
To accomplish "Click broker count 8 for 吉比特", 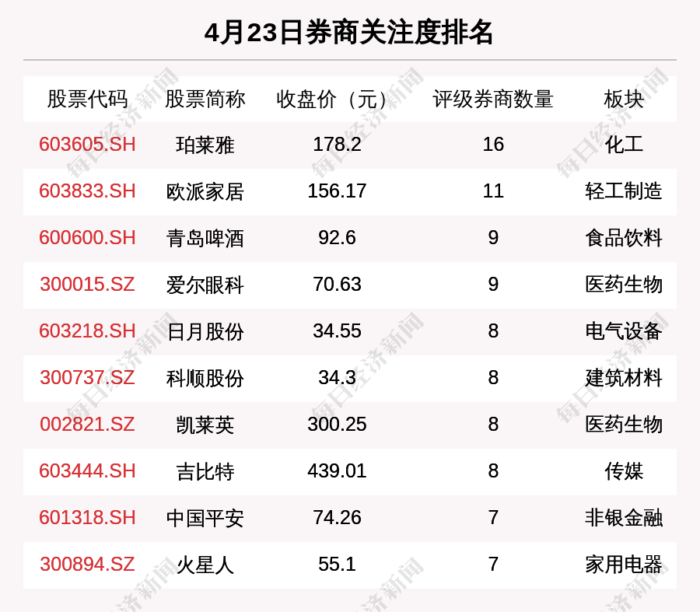I will pyautogui.click(x=493, y=471).
